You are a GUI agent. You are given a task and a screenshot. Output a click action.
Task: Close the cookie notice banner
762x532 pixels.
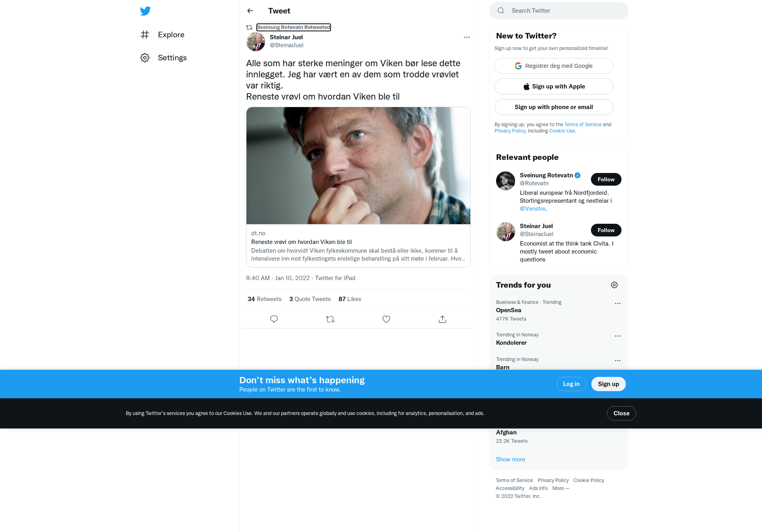(622, 413)
